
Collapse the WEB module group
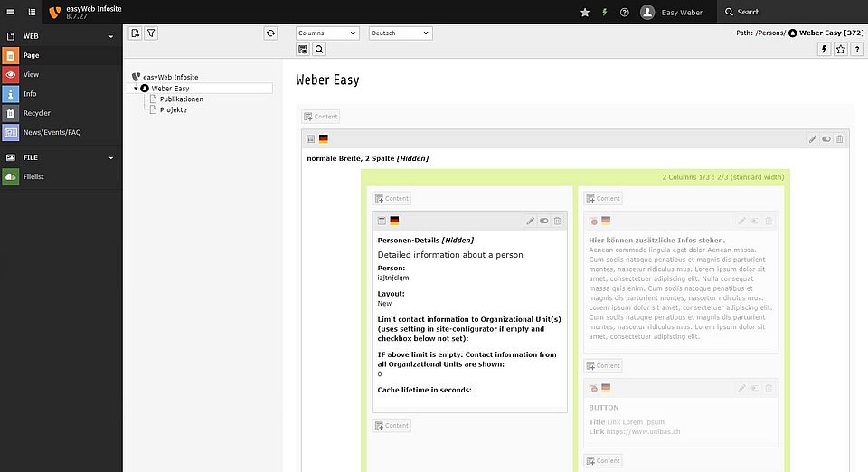coord(110,36)
